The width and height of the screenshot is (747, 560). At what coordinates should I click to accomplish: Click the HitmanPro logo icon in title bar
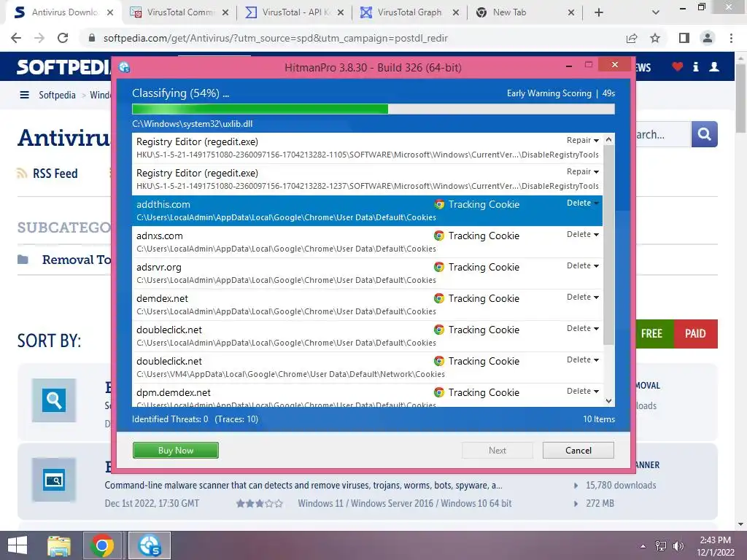pos(124,67)
